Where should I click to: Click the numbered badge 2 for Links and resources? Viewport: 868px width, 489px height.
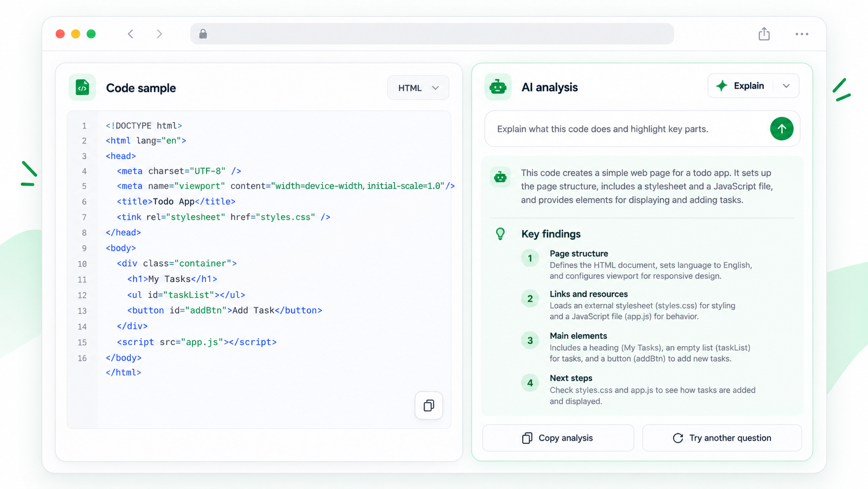tap(530, 299)
